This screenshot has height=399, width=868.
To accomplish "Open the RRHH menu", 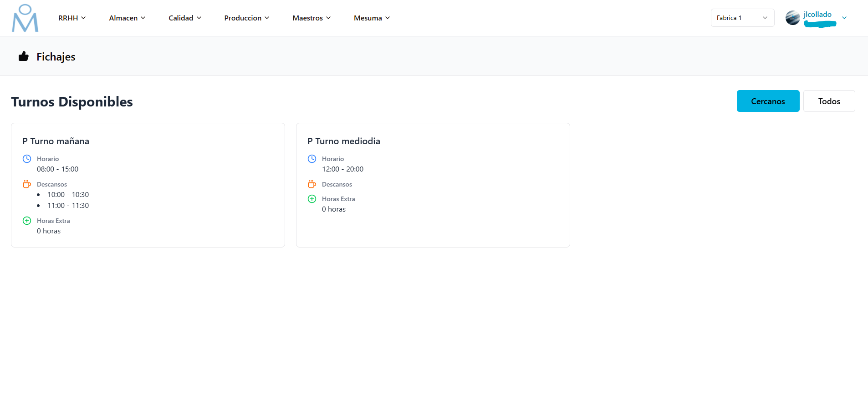I will click(72, 18).
